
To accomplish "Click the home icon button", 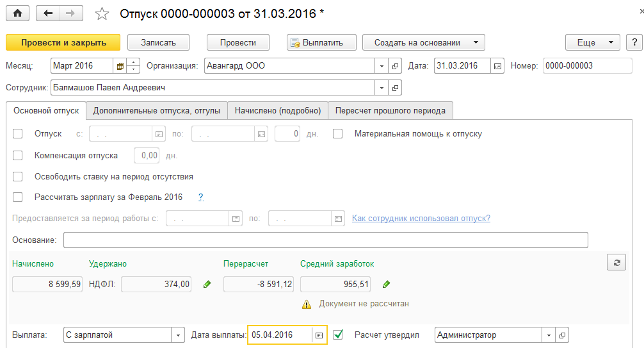I will [17, 13].
